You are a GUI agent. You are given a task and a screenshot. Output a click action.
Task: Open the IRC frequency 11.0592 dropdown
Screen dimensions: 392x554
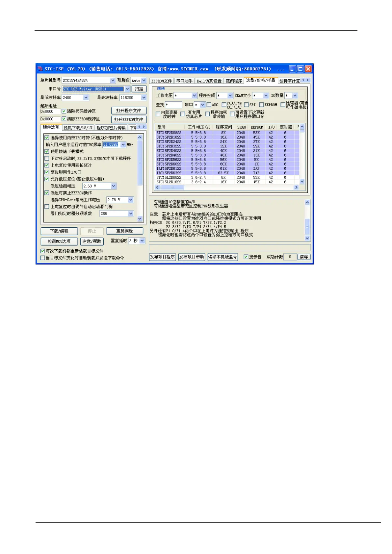coord(123,144)
